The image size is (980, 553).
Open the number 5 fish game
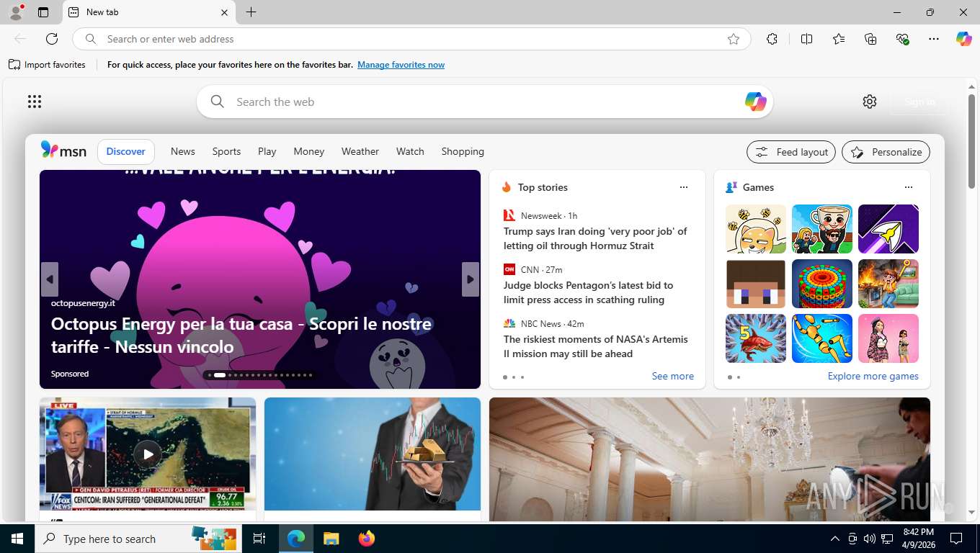[756, 338]
